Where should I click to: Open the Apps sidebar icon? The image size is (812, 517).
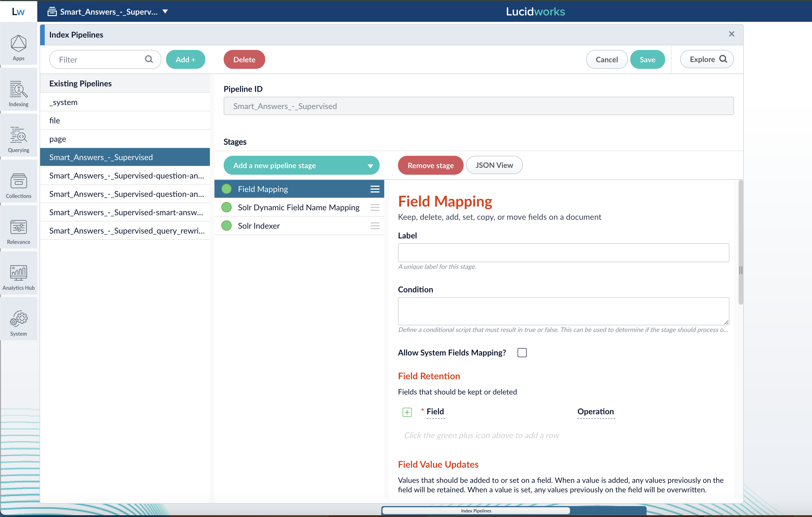pyautogui.click(x=19, y=47)
